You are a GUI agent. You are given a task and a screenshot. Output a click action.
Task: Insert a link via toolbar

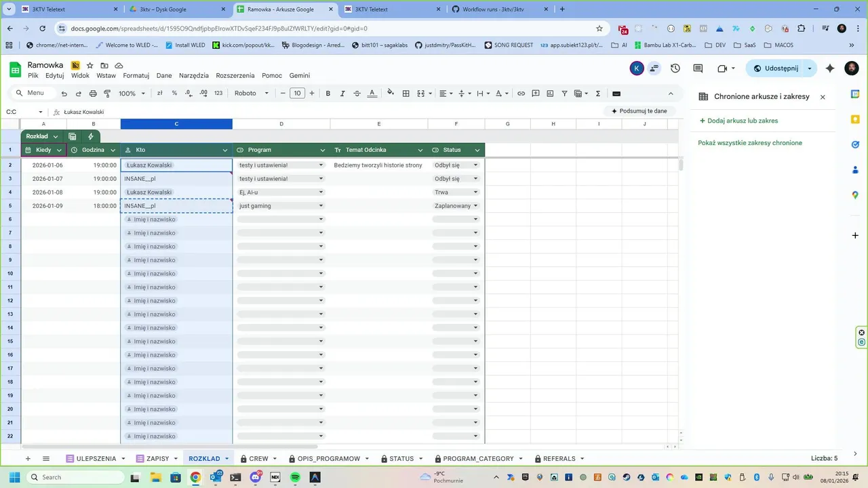(x=521, y=94)
